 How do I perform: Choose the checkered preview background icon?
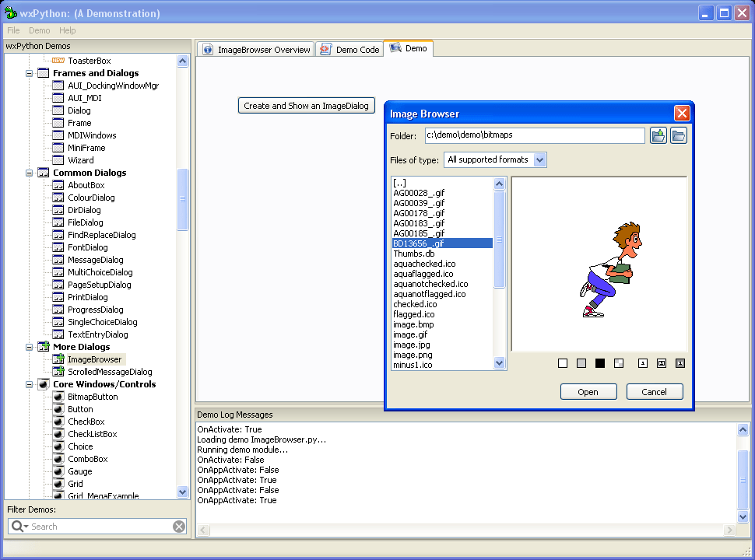619,363
